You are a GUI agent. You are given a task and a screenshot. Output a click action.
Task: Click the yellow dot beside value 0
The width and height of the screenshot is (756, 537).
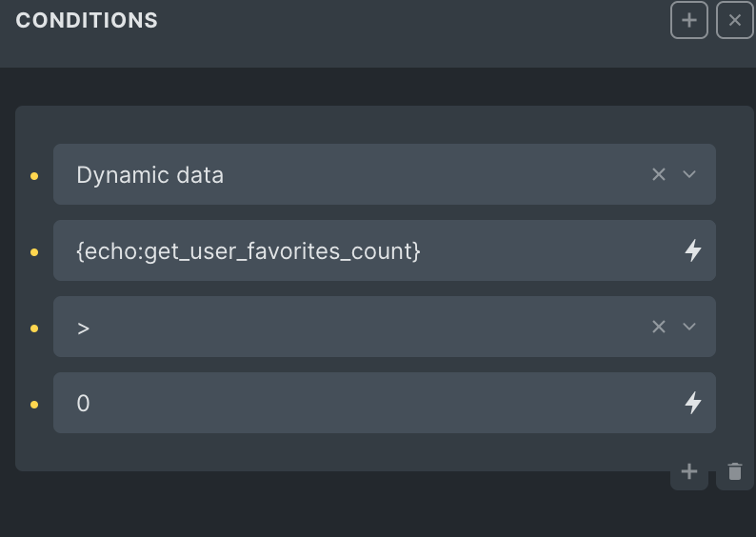click(x=34, y=405)
